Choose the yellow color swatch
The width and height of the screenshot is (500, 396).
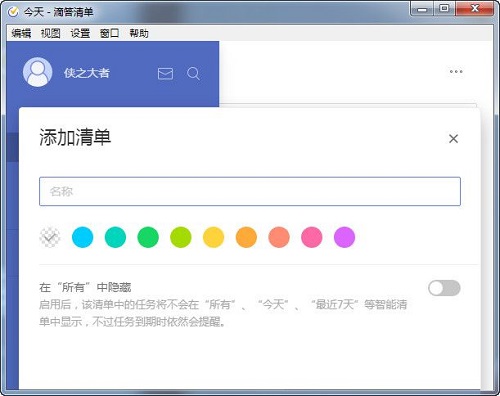coord(214,237)
